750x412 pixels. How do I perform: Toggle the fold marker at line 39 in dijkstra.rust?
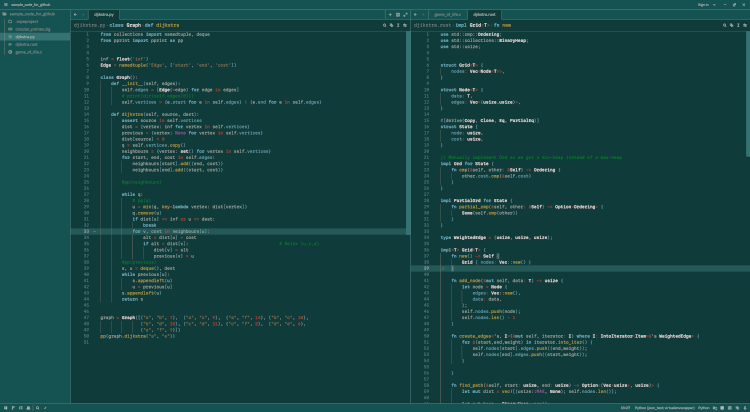click(x=443, y=268)
